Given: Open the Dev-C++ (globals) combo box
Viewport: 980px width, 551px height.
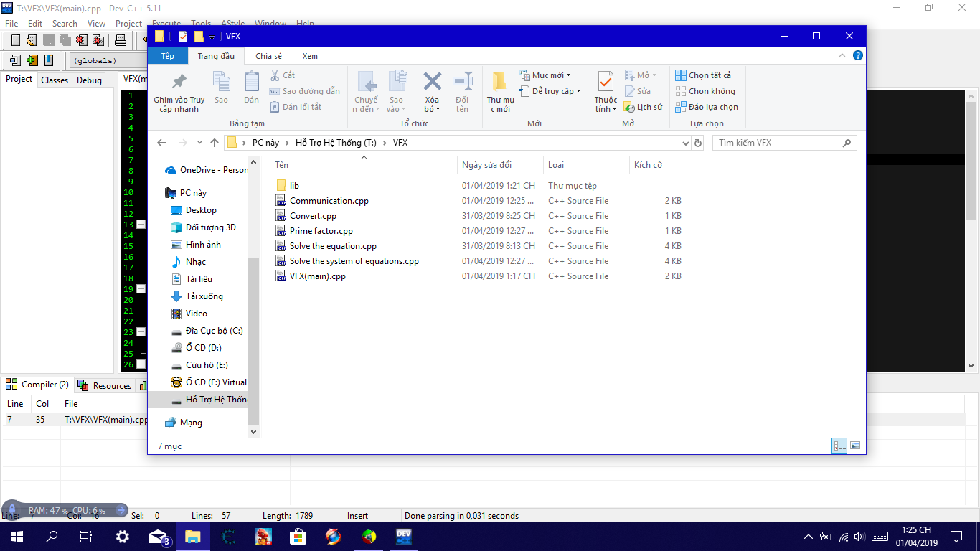Looking at the screenshot, I should 108,61.
